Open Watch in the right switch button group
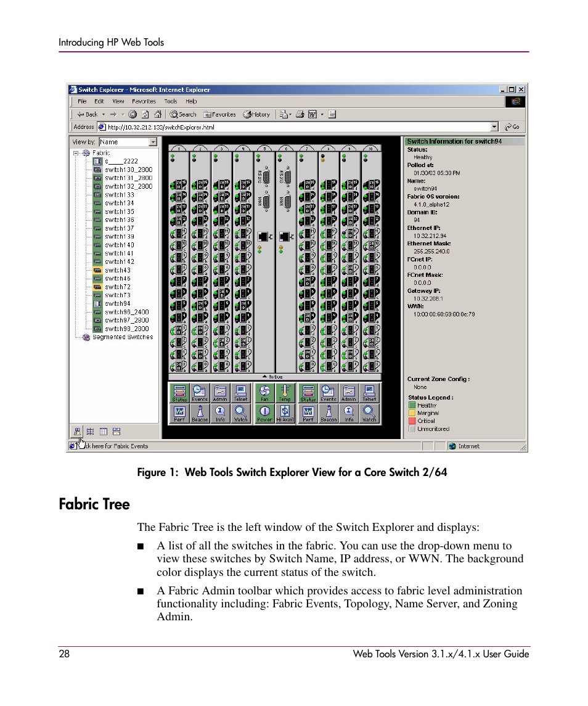The width and height of the screenshot is (588, 706). tap(369, 413)
